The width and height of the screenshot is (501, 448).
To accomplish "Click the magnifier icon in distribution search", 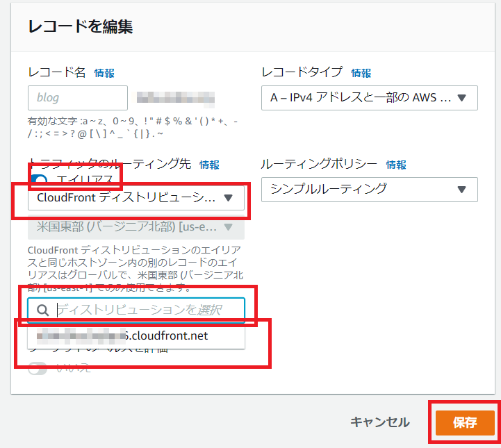I will point(42,310).
